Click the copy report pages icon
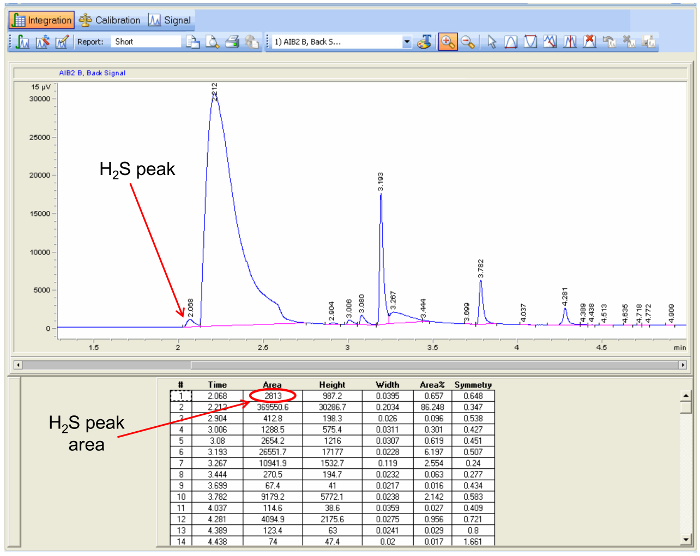This screenshot has height=556, width=700. (x=192, y=42)
